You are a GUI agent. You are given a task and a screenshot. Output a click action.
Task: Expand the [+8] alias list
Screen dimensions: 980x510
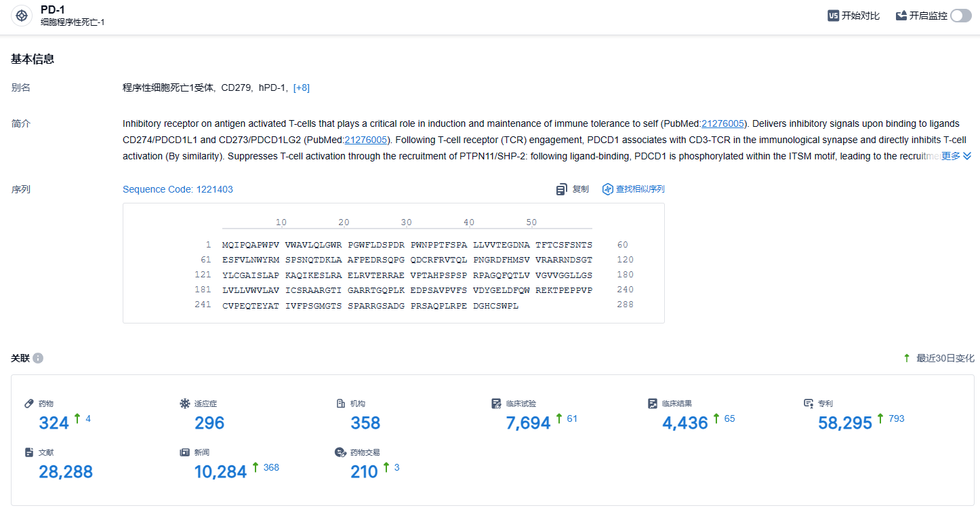[301, 87]
